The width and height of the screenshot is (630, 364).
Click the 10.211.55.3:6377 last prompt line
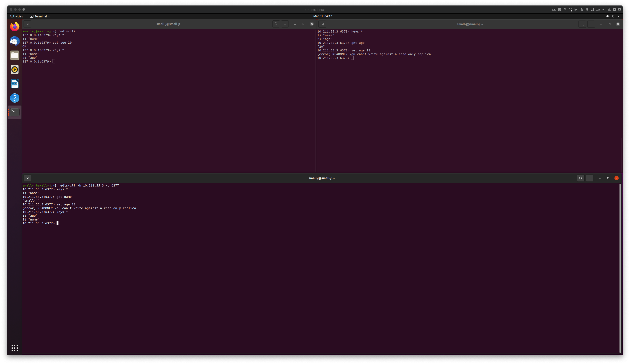click(41, 223)
